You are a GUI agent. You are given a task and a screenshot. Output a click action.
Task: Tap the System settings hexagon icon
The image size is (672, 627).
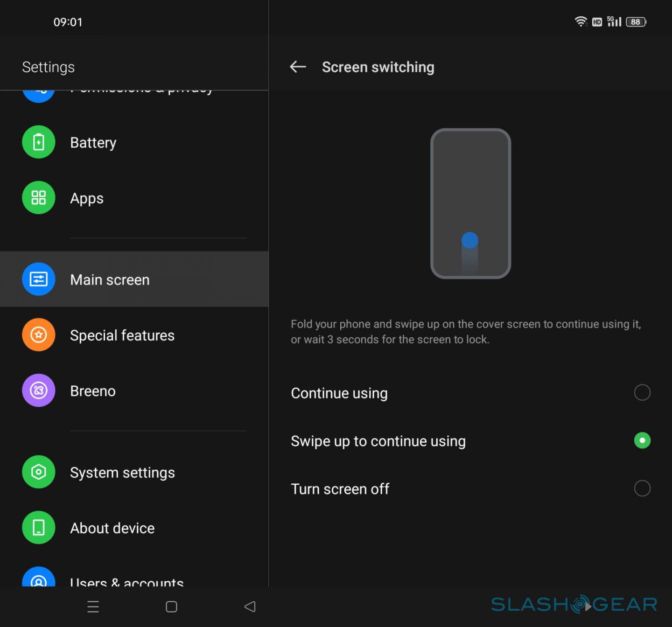point(39,472)
